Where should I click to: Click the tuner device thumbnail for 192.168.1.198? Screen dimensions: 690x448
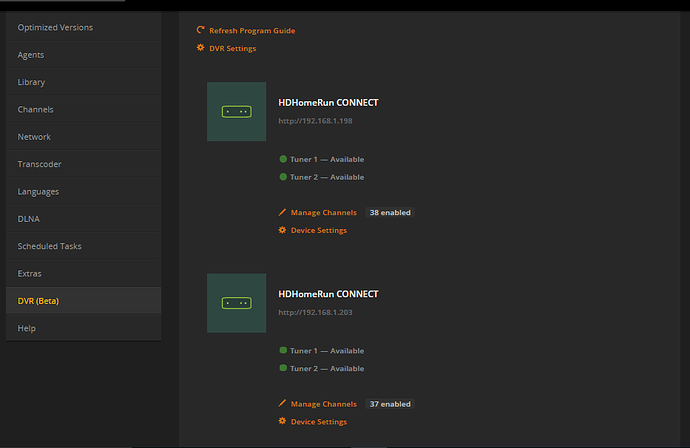coord(236,111)
